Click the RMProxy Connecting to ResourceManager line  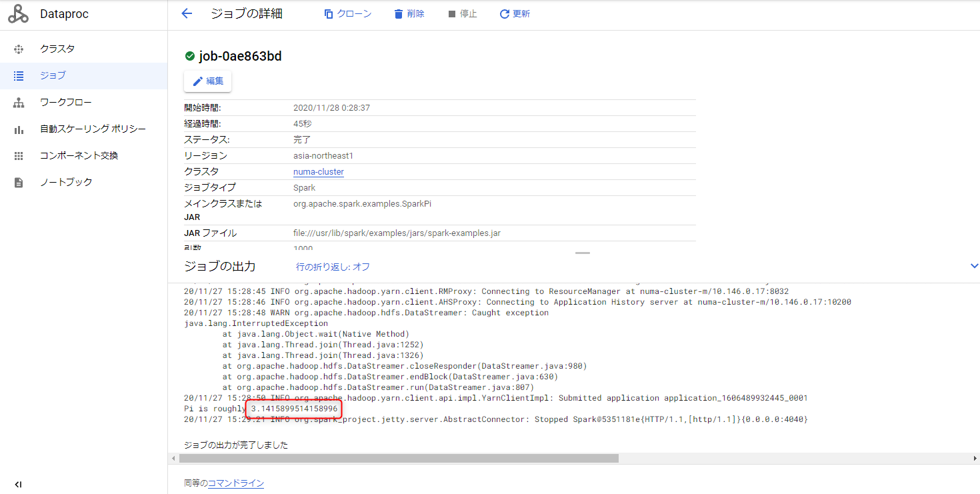(x=486, y=291)
